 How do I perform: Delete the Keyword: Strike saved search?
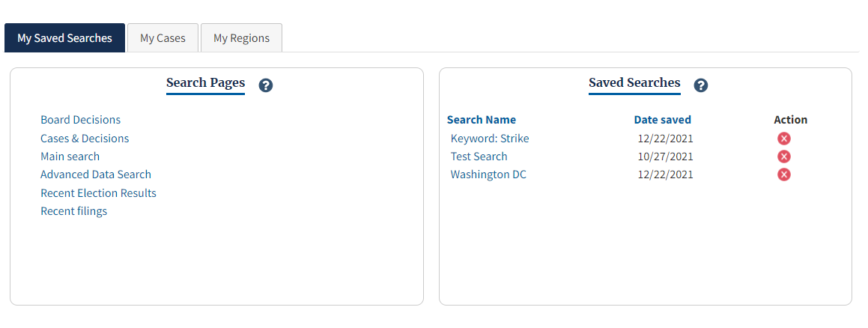point(784,139)
